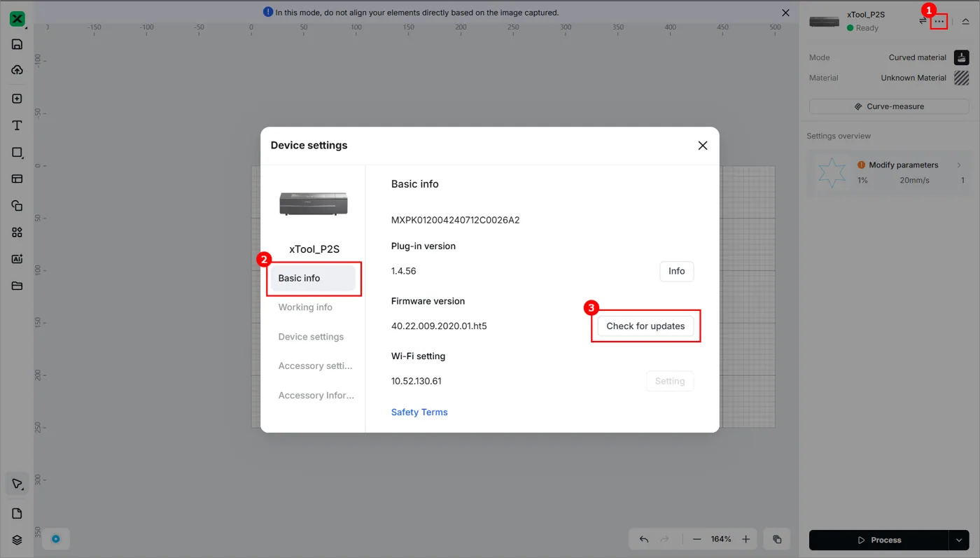Viewport: 980px width, 558px height.
Task: Click the redo arrow
Action: tap(665, 539)
